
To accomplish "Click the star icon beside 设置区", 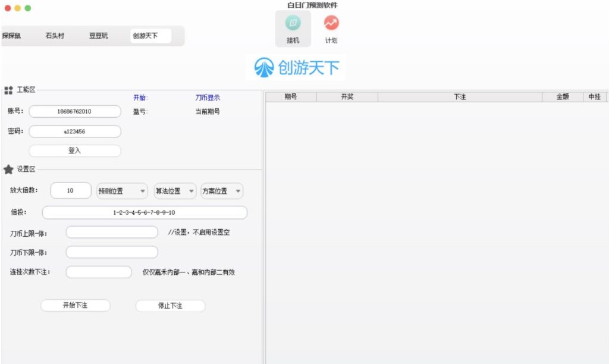I will point(8,169).
